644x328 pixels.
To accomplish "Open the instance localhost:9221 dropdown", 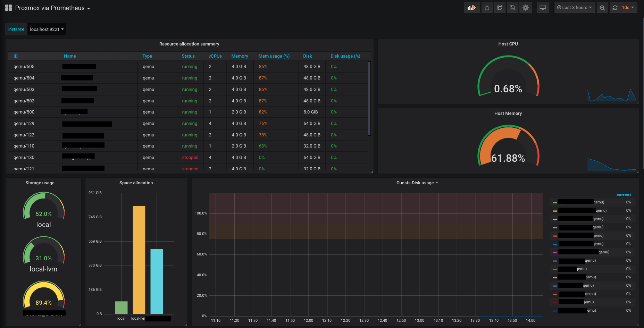I will (47, 29).
